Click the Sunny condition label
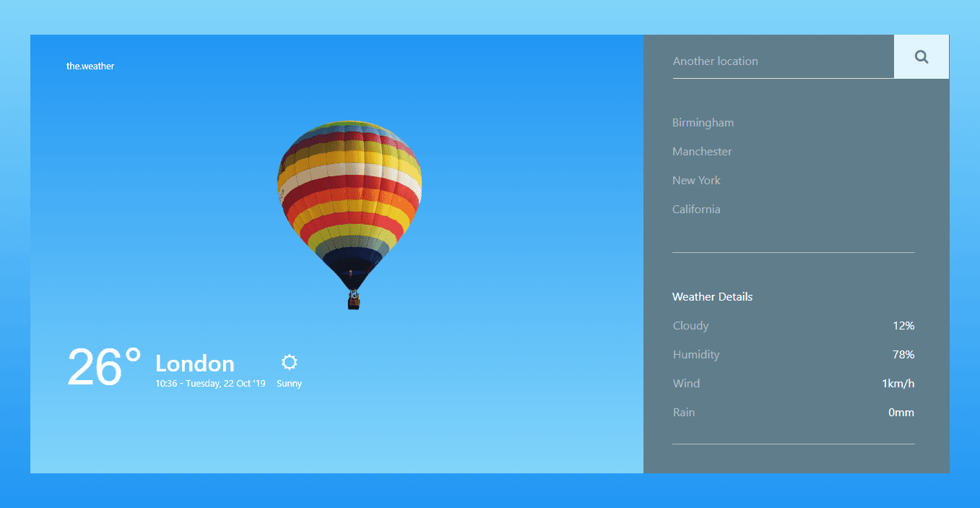 (289, 383)
